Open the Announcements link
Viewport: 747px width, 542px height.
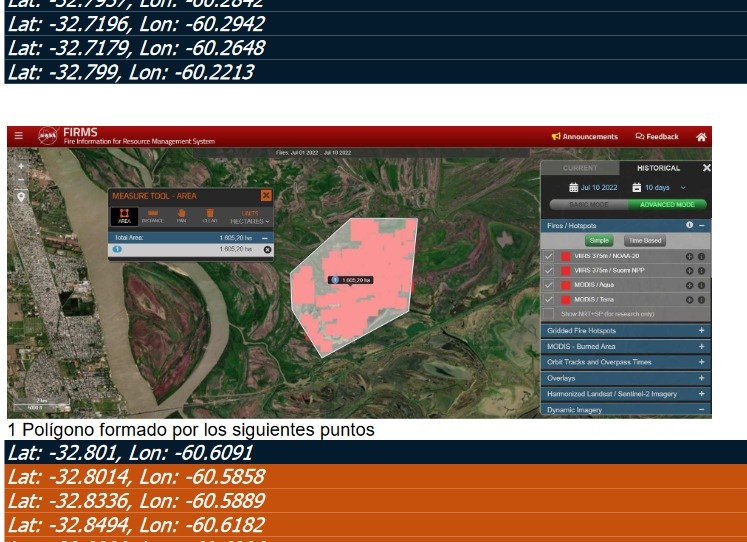pos(585,137)
